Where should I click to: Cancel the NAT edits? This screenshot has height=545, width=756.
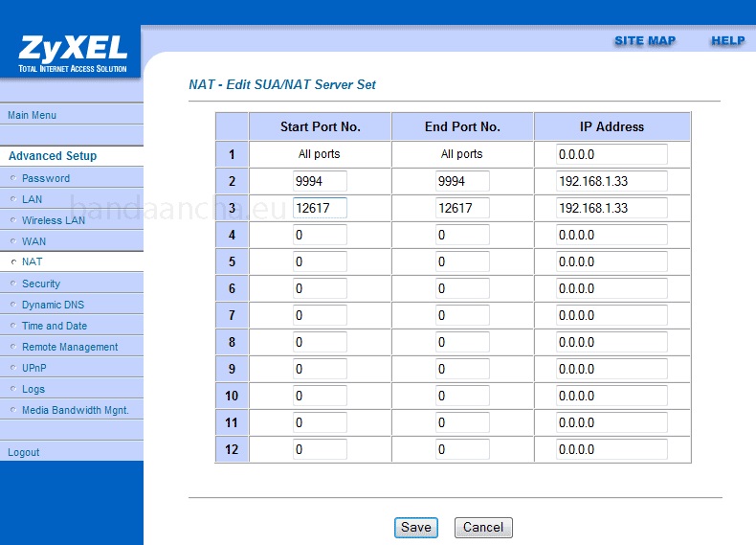[x=483, y=527]
